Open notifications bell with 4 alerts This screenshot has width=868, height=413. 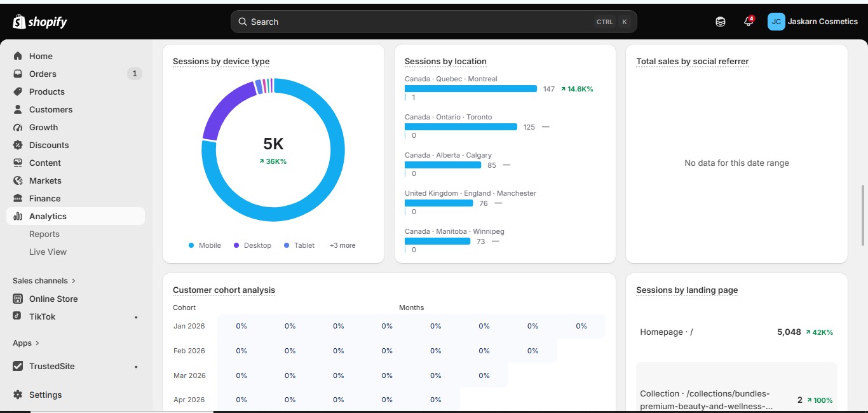tap(749, 21)
